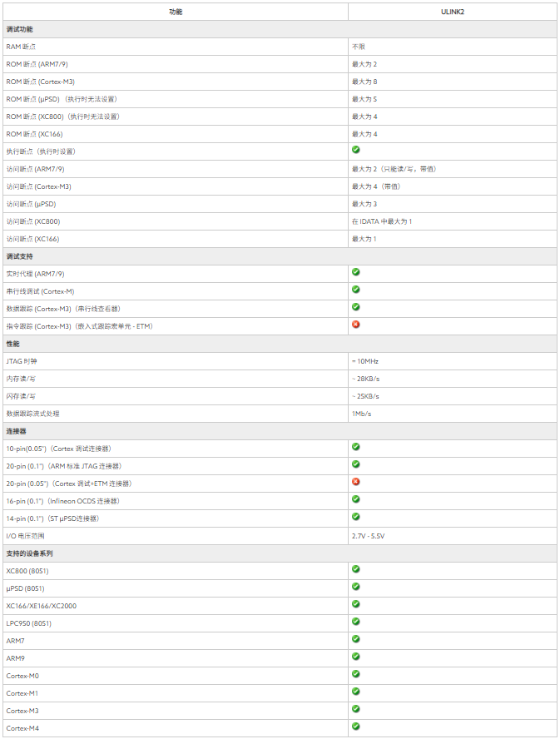Click green check for 串行线调试 (Cortex-M)
560x739 pixels.
356,290
